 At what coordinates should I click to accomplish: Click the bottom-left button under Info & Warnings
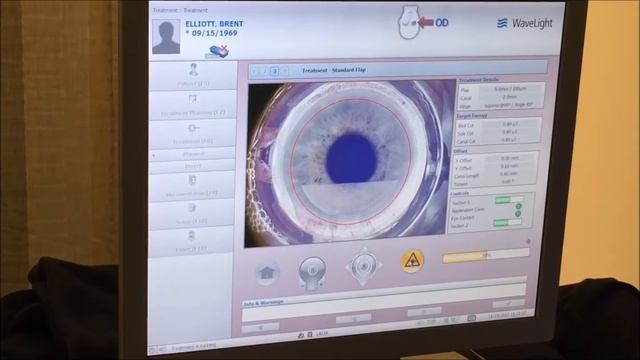pyautogui.click(x=261, y=327)
